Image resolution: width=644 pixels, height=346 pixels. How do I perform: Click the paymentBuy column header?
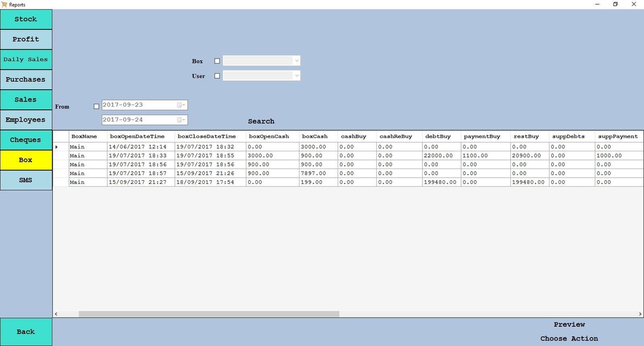click(485, 136)
